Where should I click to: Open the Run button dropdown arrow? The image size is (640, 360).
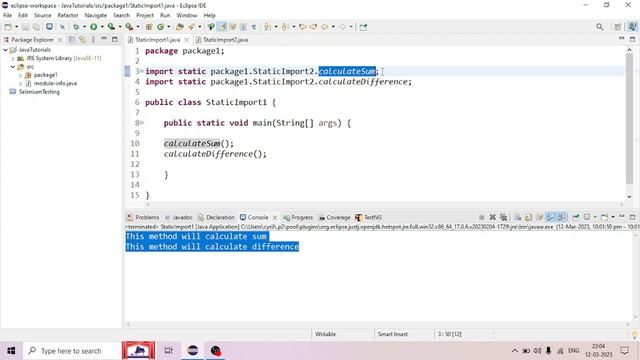pos(102,27)
